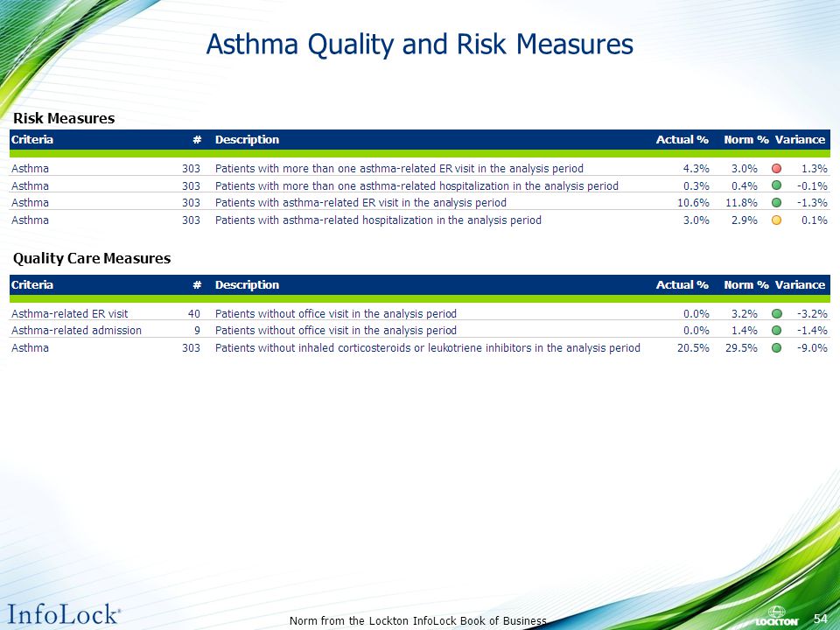Viewport: 840px width, 630px height.
Task: Click the yellow status dot beside 0.1% variance
Action: pos(776,220)
